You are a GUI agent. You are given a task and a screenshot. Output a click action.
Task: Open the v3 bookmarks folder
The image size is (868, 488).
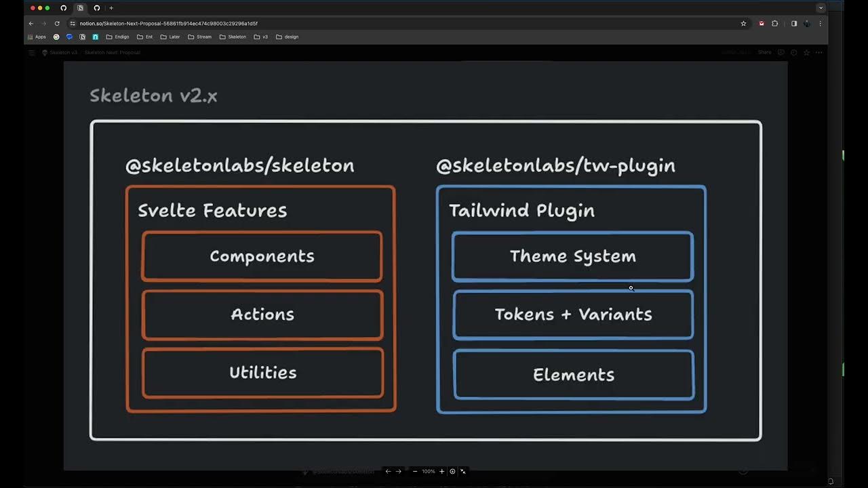(261, 37)
